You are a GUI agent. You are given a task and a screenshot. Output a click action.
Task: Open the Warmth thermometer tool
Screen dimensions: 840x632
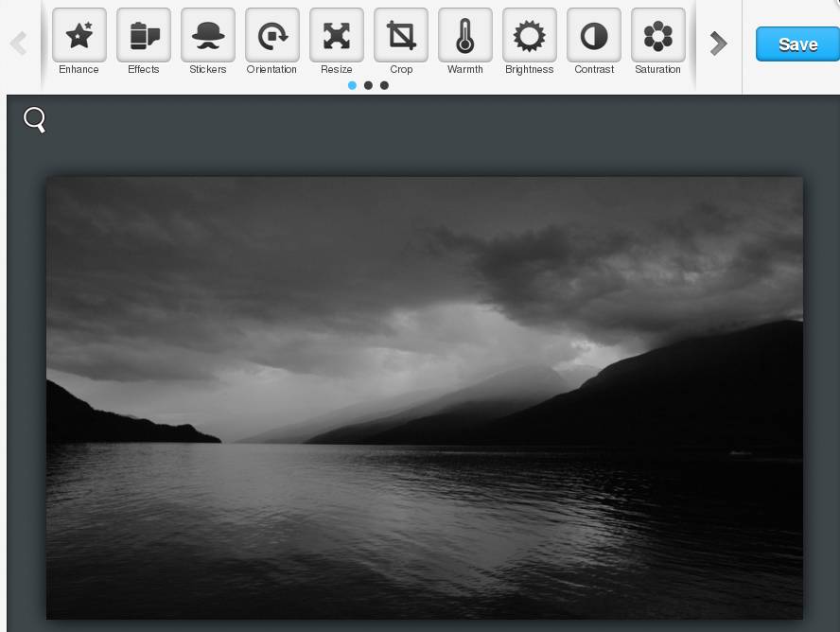click(465, 36)
